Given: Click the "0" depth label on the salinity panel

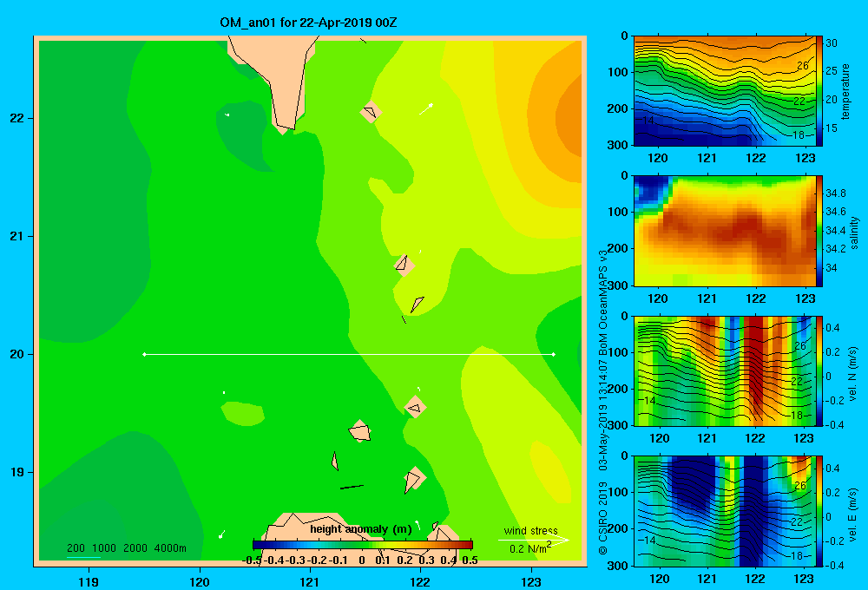Looking at the screenshot, I should (x=624, y=176).
